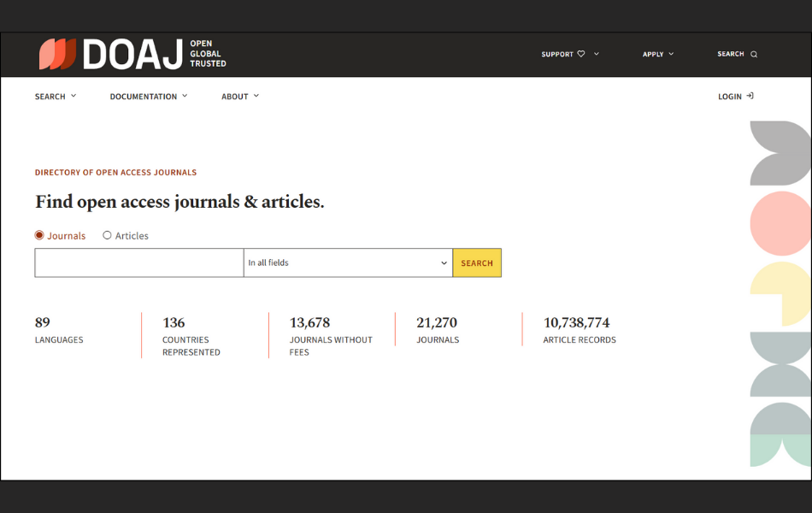The image size is (812, 513).
Task: Click the yellow SEARCH button
Action: tap(477, 262)
